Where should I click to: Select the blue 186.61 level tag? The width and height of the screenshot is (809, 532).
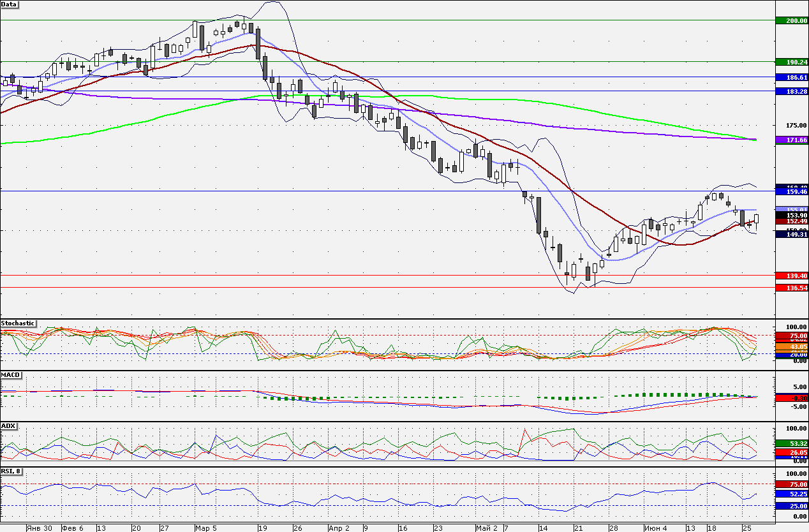click(792, 77)
